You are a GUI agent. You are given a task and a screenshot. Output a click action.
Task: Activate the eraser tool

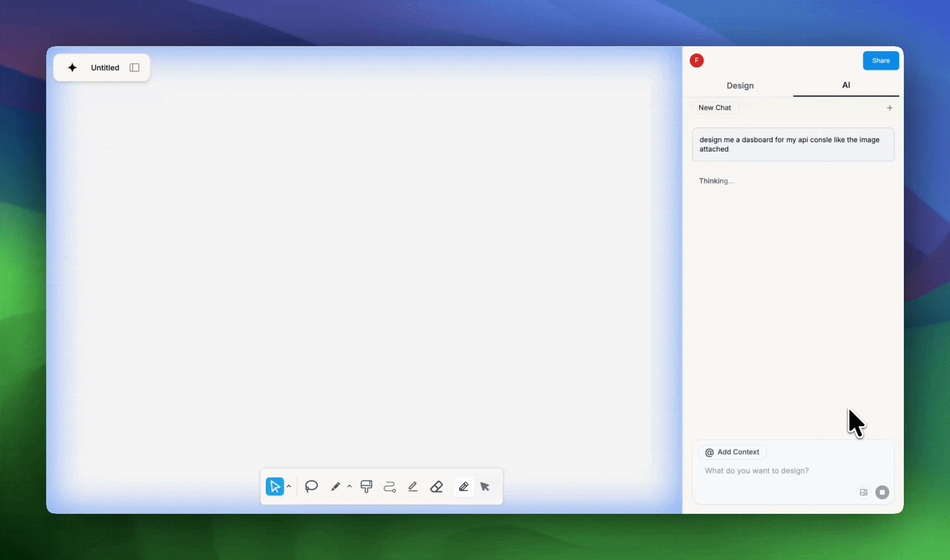coord(437,486)
